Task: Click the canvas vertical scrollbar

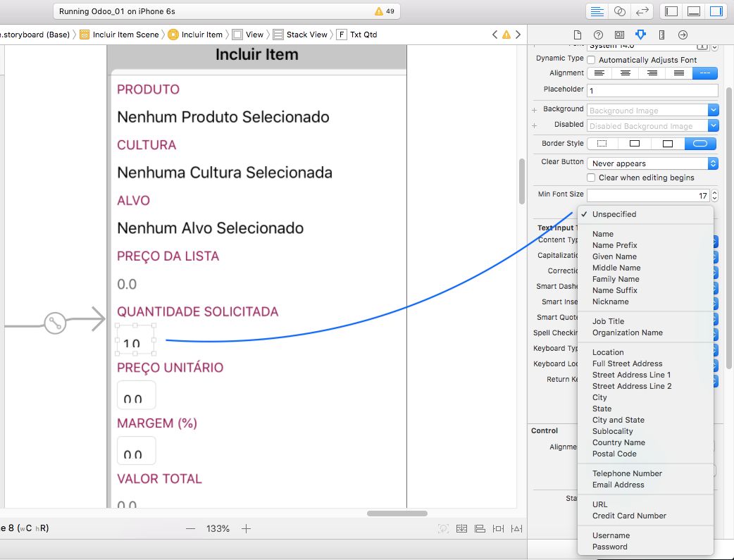Action: pos(521,181)
